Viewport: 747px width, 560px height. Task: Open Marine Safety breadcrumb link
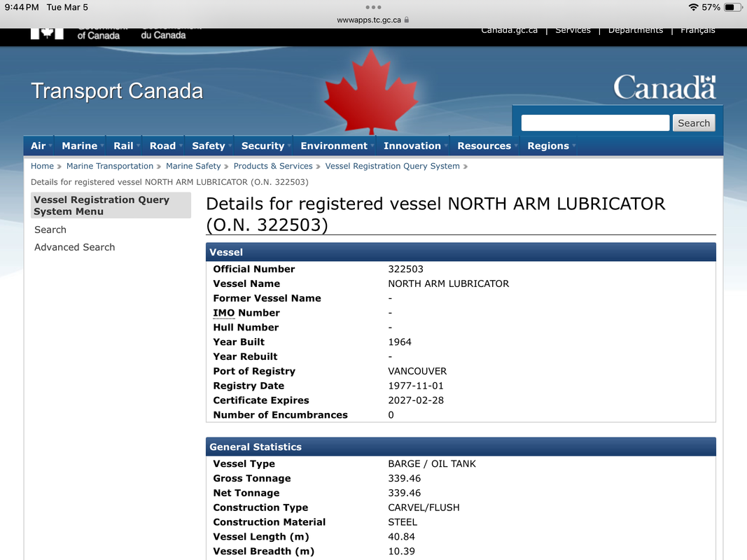point(193,166)
